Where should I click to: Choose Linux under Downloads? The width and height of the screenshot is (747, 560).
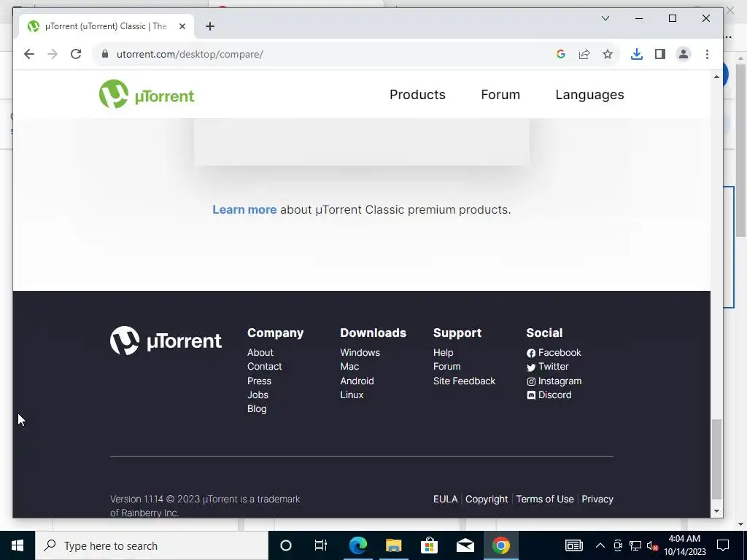coord(352,394)
